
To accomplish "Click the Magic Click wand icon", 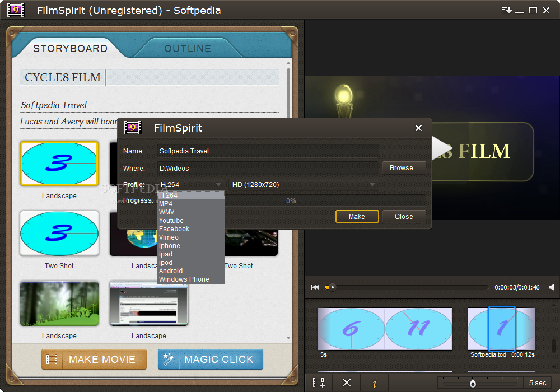I will coord(168,359).
